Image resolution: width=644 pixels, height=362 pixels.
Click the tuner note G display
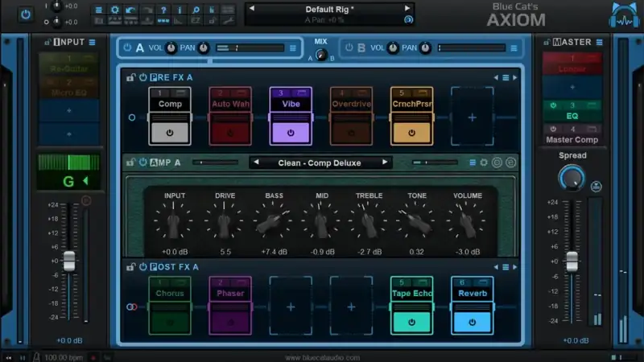68,181
